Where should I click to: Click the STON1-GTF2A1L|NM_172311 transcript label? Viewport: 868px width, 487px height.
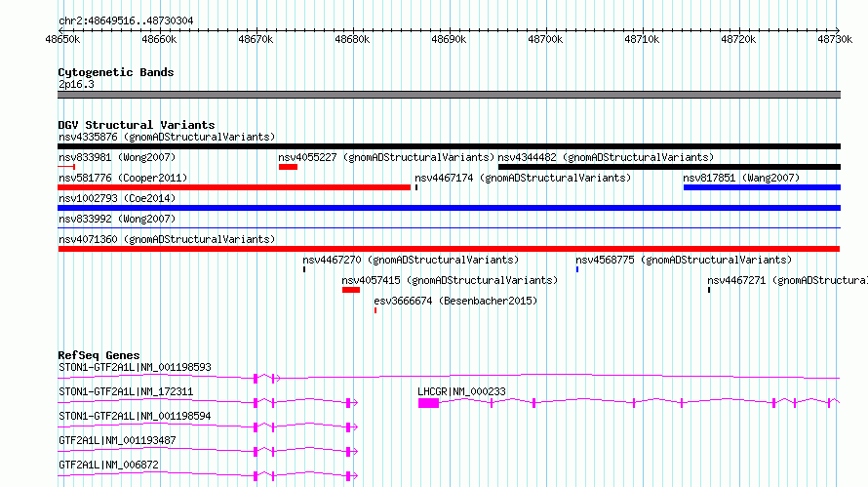(x=126, y=391)
